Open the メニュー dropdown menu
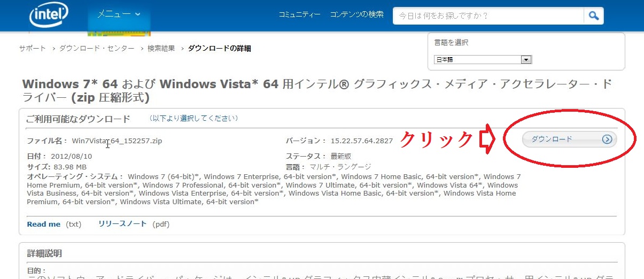Screen dimensions: 644x279 click(x=119, y=14)
